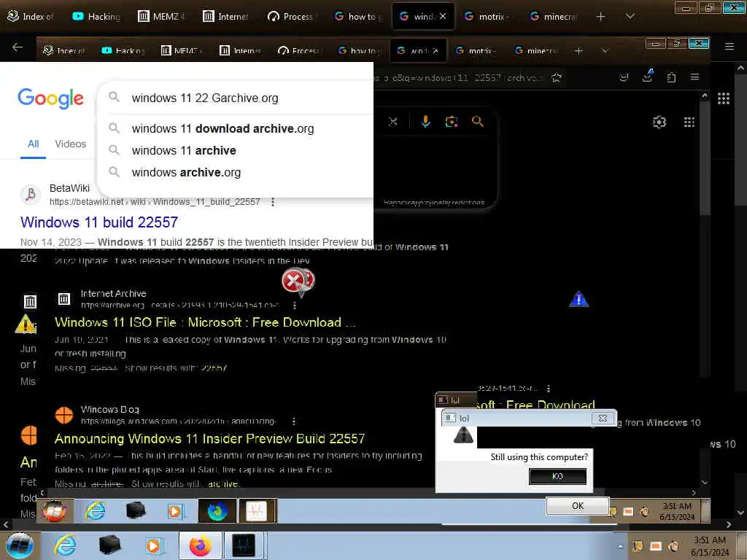Screen dimensions: 747x560
Task: Open more options dots for Windows Blog result
Action: point(293,421)
